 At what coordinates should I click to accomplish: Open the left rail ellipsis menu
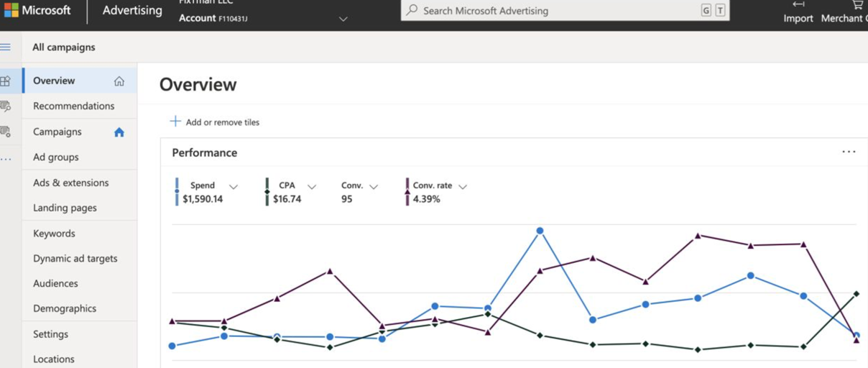coord(6,158)
